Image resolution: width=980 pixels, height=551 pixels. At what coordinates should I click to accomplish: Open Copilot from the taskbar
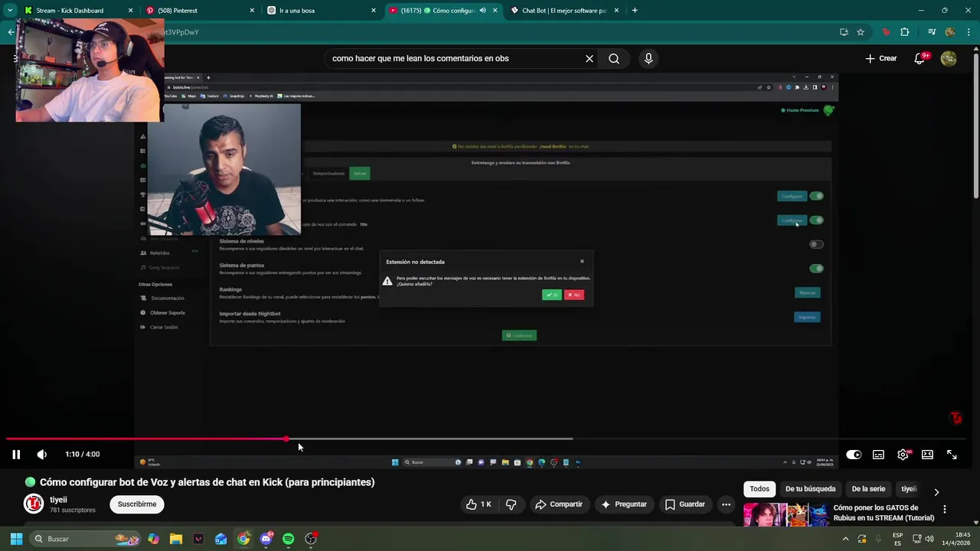coord(154,539)
